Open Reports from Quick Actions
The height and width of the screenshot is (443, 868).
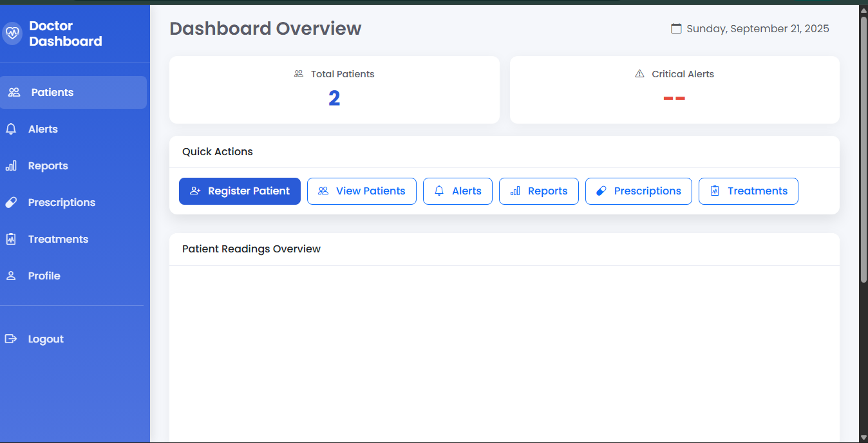point(538,191)
